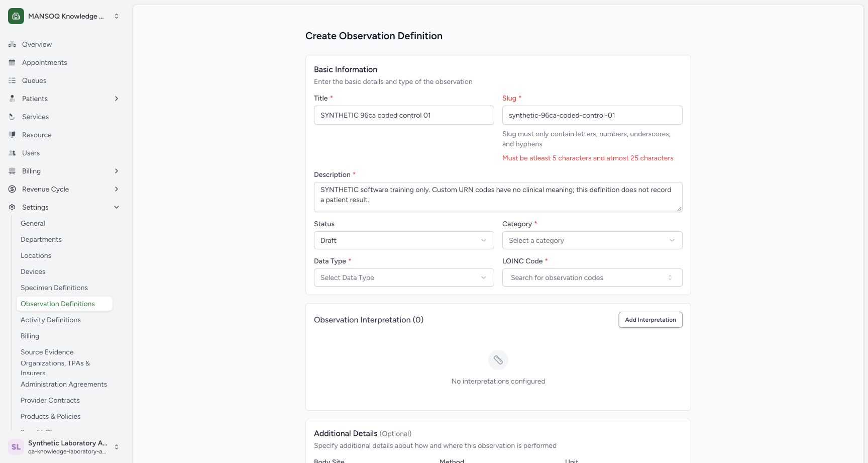868x463 pixels.
Task: Click the MANSOQ Knowledge organization logo icon
Action: tap(16, 16)
